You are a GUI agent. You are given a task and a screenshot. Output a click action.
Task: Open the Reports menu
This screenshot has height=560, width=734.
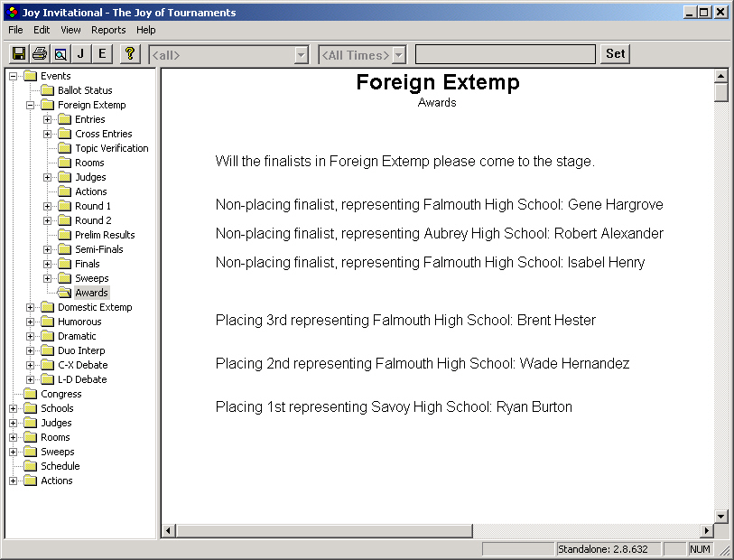click(x=108, y=30)
